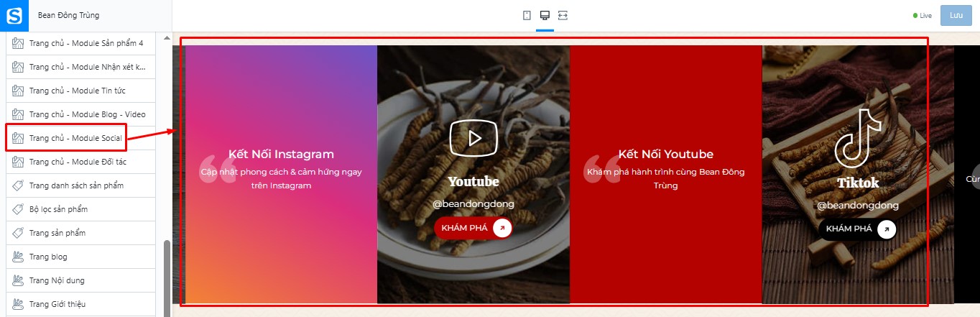Click 'Khám phá hành trình' Youtube description
This screenshot has height=317, width=980.
point(665,178)
